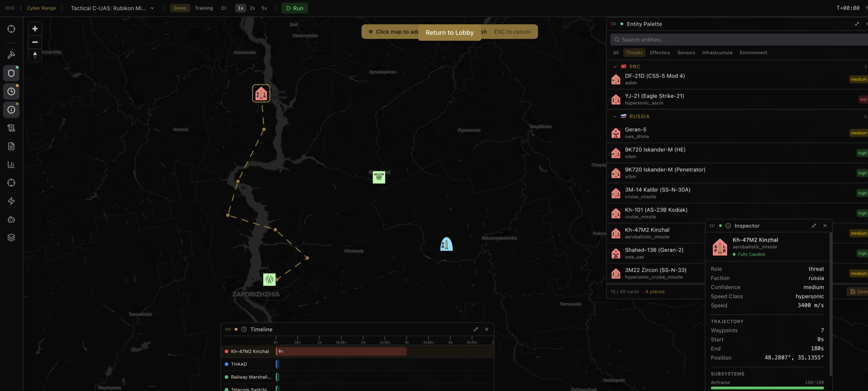Image resolution: width=868 pixels, height=391 pixels.
Task: Select the Sensors filter tab
Action: point(686,53)
